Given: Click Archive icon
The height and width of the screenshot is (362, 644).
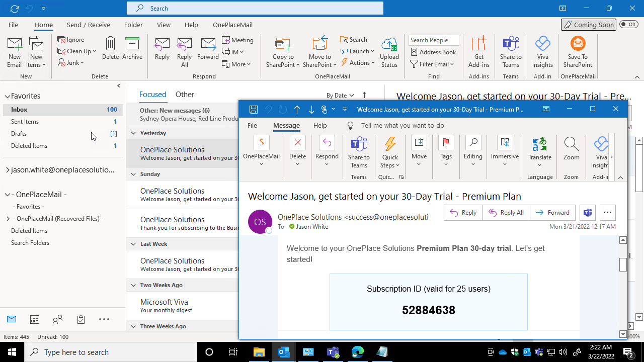Looking at the screenshot, I should [x=132, y=48].
